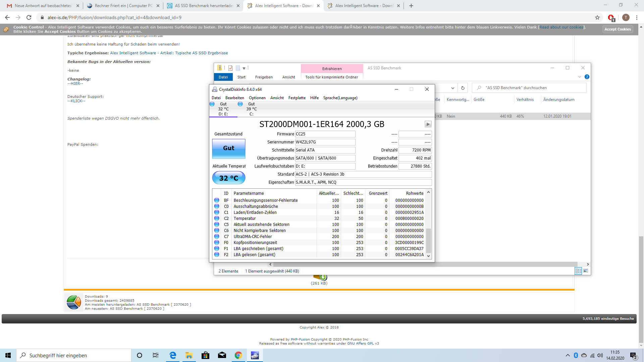Image resolution: width=644 pixels, height=362 pixels.
Task: Click Accept Cookies button
Action: click(x=618, y=29)
